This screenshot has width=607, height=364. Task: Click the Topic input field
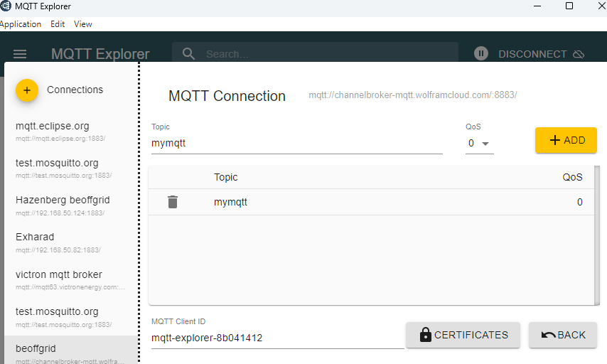[296, 144]
